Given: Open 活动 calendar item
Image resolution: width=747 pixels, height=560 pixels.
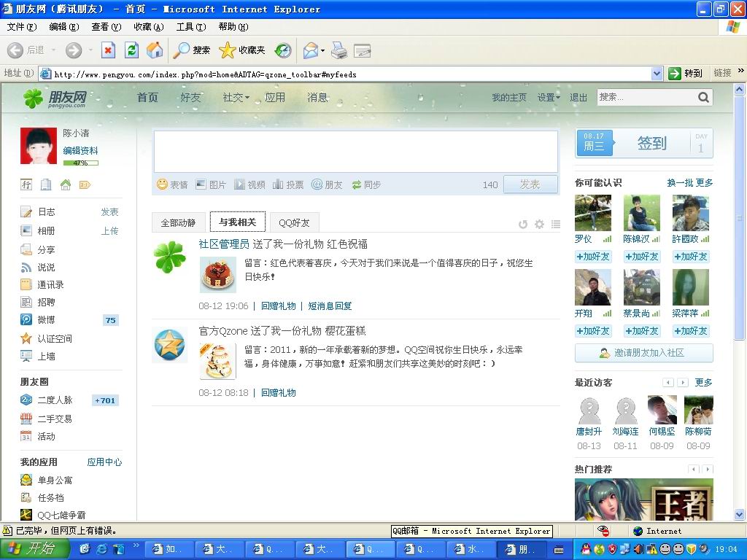Looking at the screenshot, I should click(46, 437).
